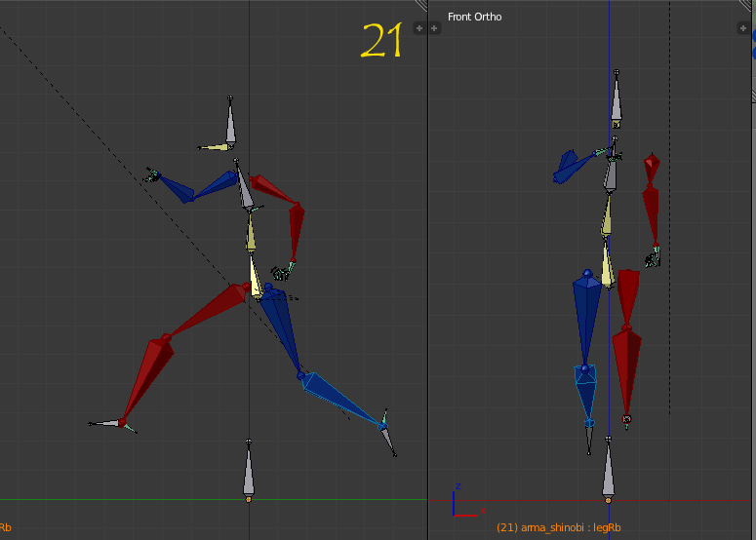Select the hand bones at the red arm's end in the left viewport
The height and width of the screenshot is (540, 756).
[x=283, y=272]
